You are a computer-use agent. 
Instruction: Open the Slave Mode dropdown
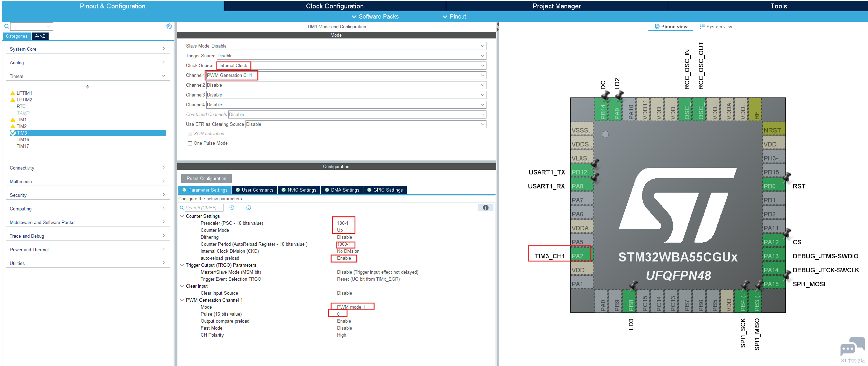tap(348, 46)
